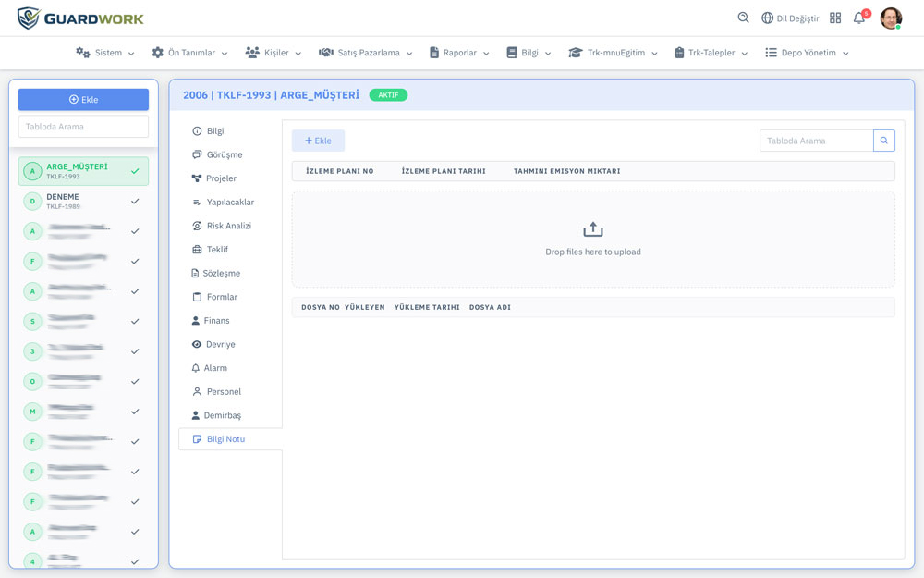
Task: Expand the Depo Yönetim dropdown menu
Action: pyautogui.click(x=807, y=53)
